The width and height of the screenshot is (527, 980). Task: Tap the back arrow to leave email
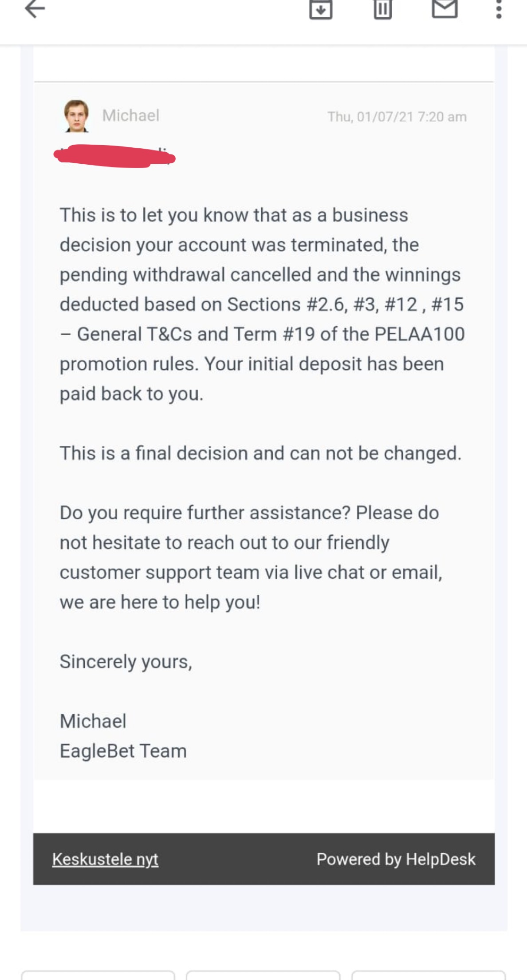click(x=35, y=8)
